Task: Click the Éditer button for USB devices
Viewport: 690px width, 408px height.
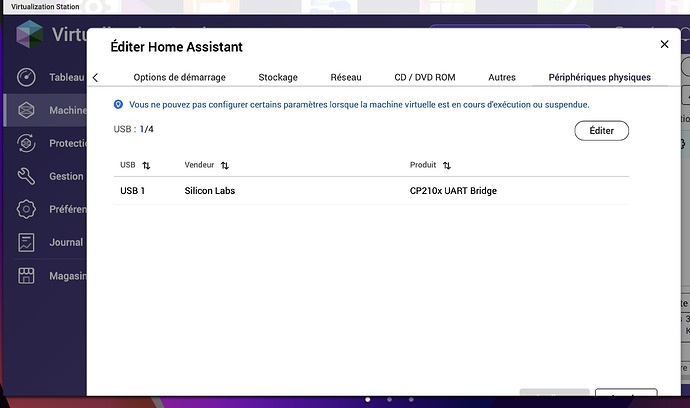Action: (602, 131)
